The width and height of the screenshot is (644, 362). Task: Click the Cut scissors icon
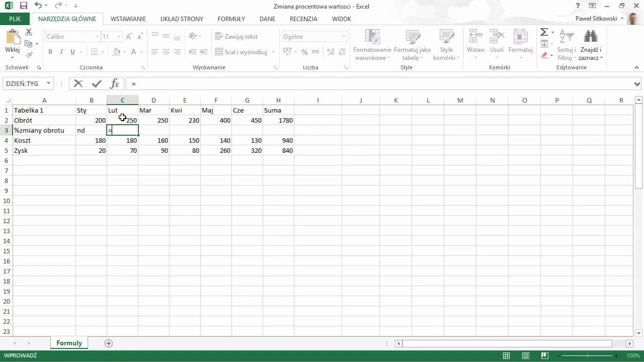coord(29,32)
